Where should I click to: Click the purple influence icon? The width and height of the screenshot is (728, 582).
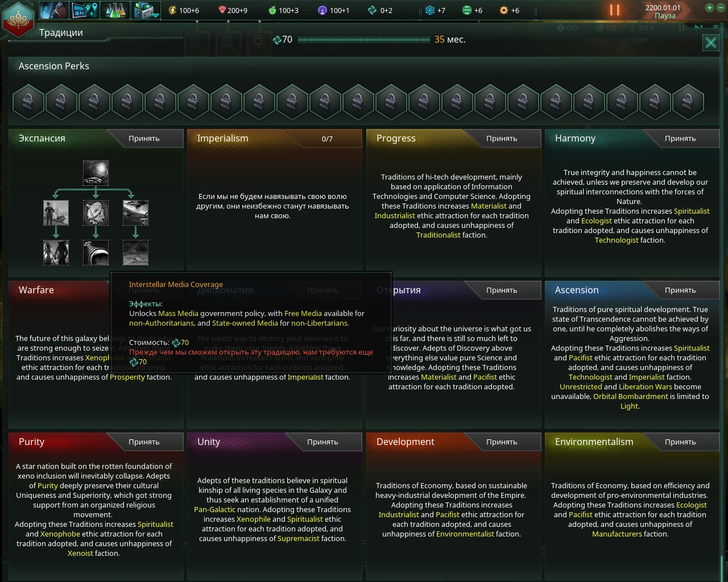(x=322, y=10)
